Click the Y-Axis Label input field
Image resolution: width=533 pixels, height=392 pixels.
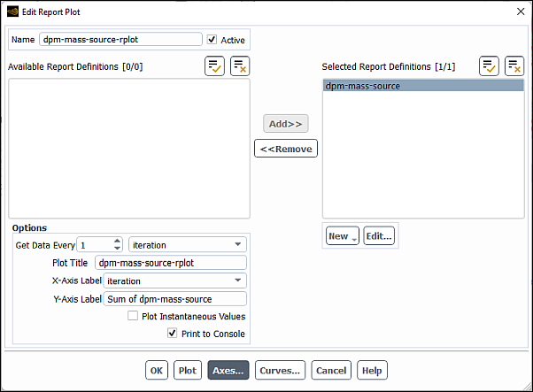coord(175,299)
